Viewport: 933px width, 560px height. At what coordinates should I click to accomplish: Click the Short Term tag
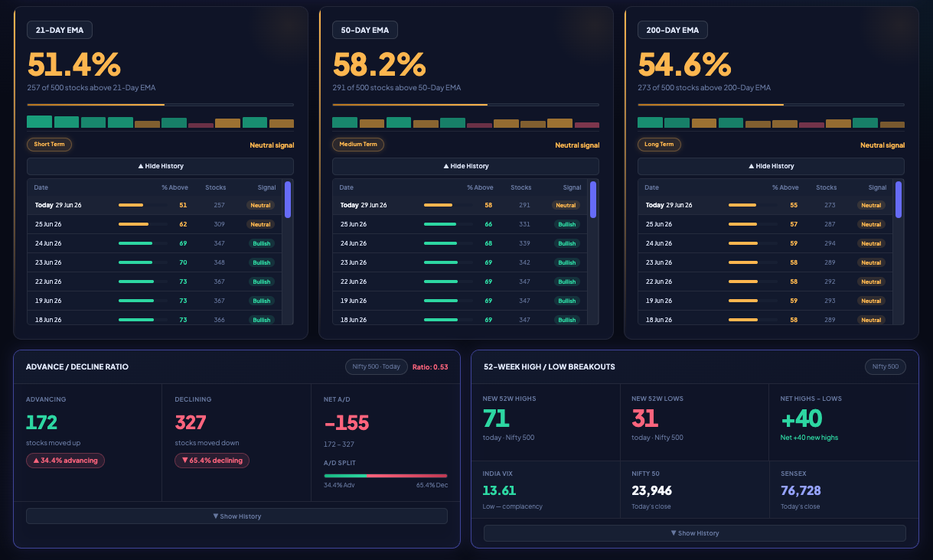(x=50, y=144)
